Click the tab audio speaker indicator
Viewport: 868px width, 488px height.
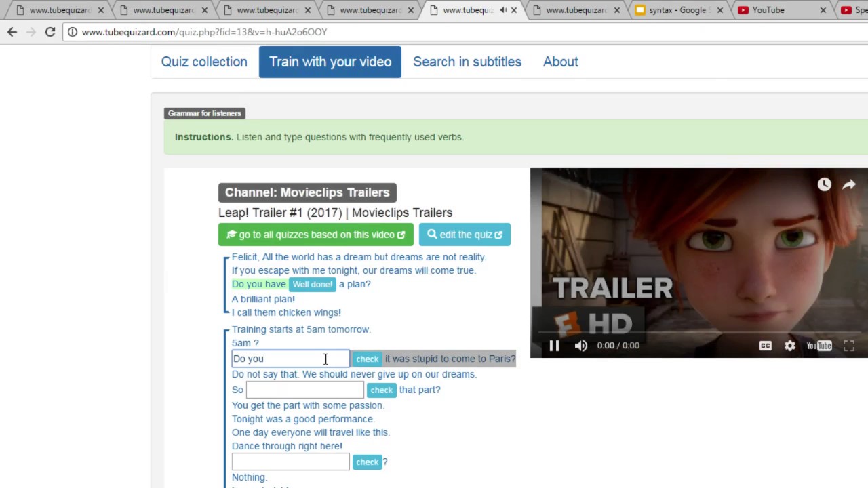pyautogui.click(x=503, y=10)
